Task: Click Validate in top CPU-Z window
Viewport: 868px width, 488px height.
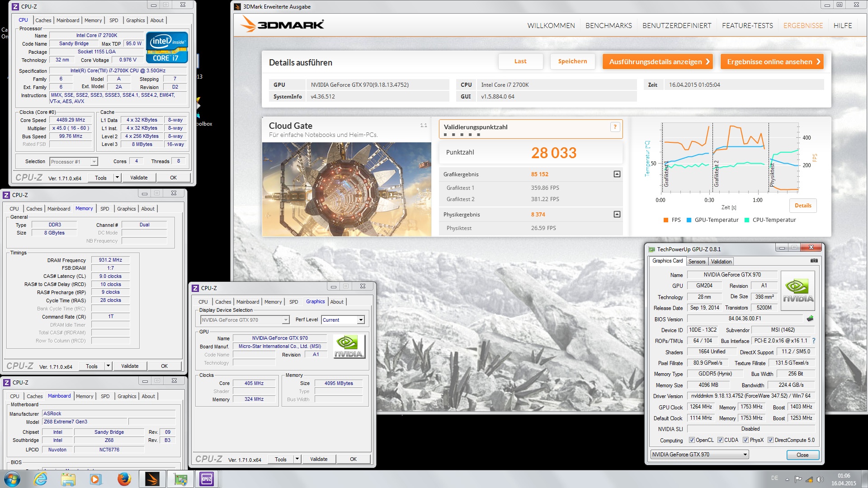Action: pos(139,178)
